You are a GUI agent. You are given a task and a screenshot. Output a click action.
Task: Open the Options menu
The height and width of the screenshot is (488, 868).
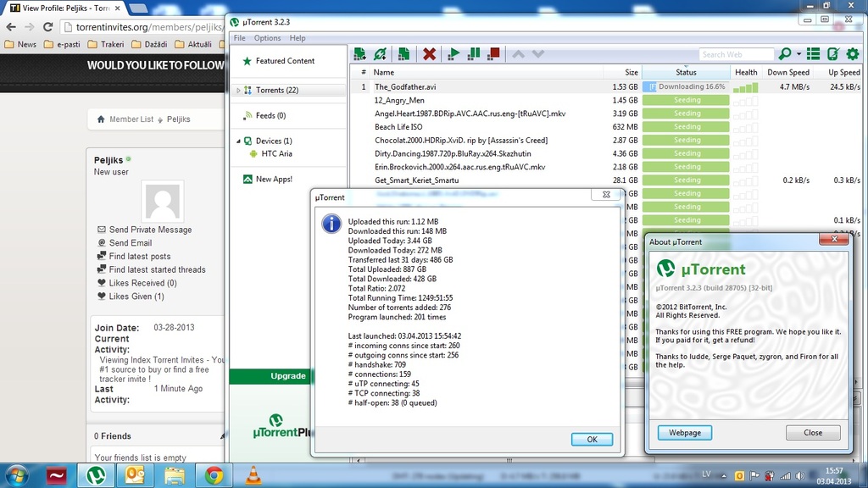click(x=267, y=38)
